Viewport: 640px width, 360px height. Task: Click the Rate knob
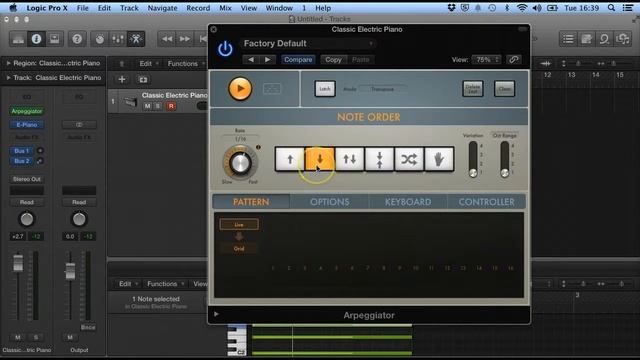[x=240, y=163]
